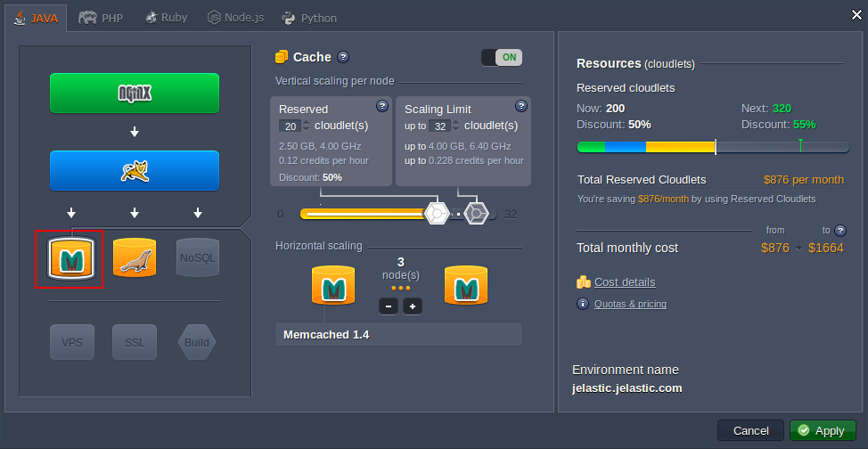Click left Memcached node image in Horizontal scaling
The height and width of the screenshot is (449, 868).
(333, 285)
